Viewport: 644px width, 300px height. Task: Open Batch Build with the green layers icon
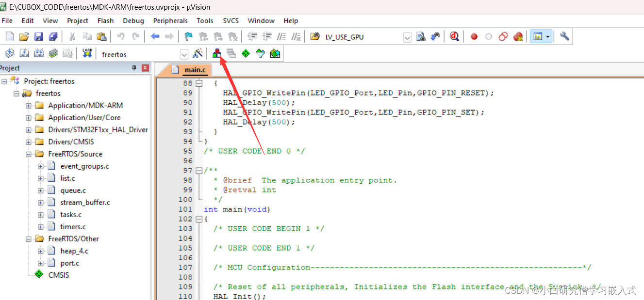(53, 53)
